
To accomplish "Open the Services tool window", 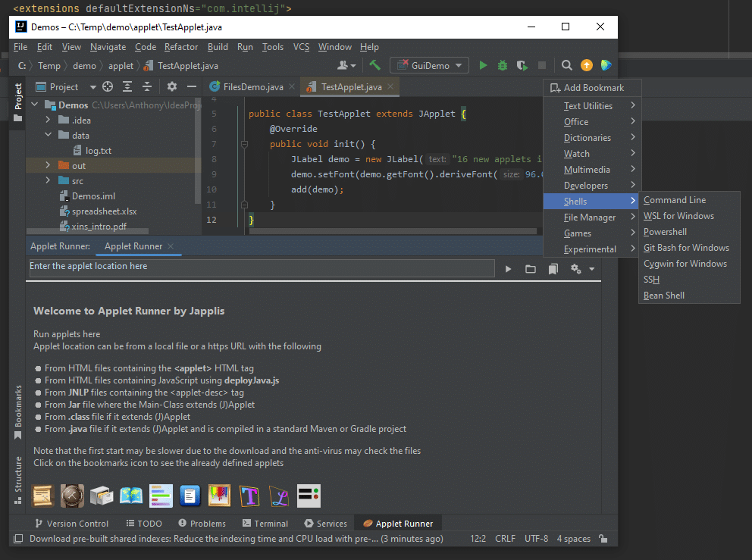I will pos(326,524).
